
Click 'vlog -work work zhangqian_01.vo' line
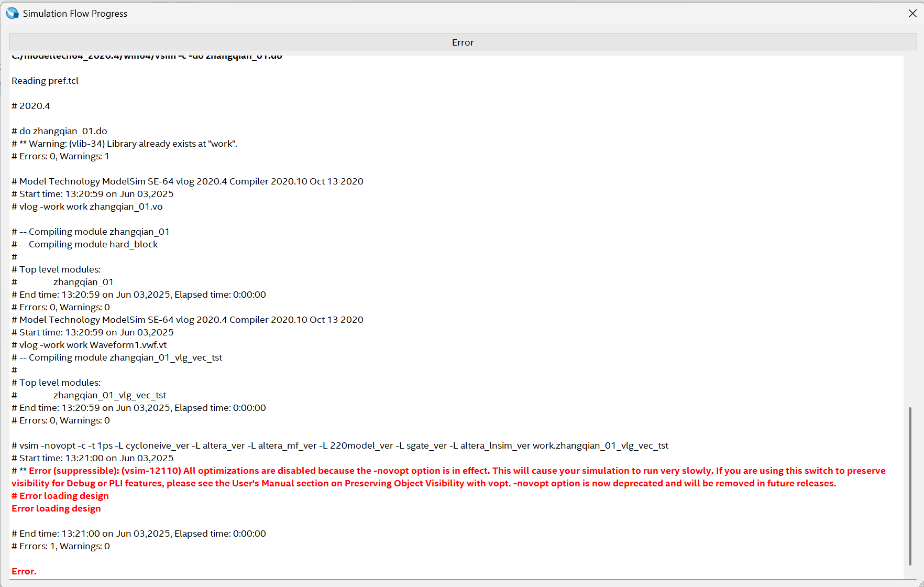pyautogui.click(x=87, y=206)
